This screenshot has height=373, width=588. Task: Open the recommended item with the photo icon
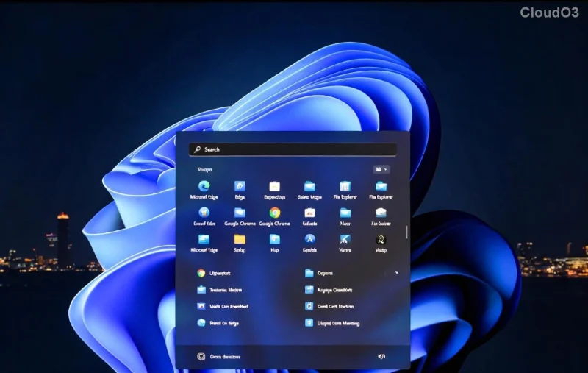(x=223, y=306)
